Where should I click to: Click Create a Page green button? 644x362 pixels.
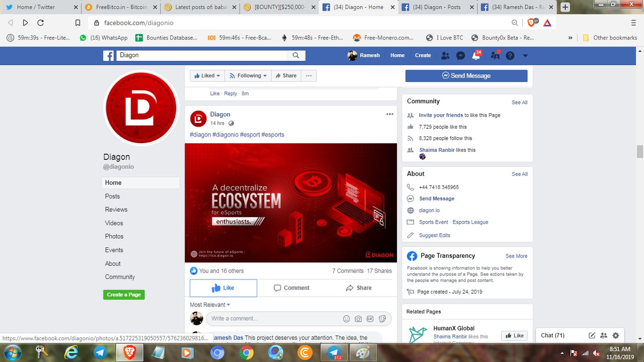(x=124, y=295)
